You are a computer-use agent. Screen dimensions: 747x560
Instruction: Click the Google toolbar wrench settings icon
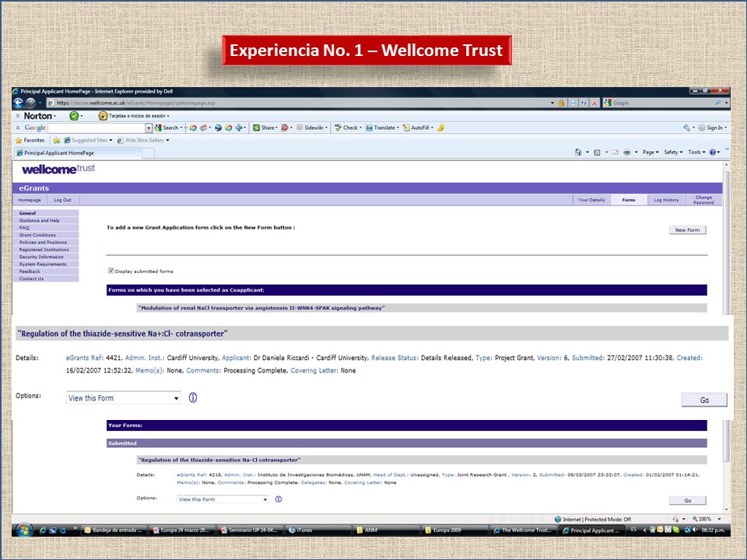[686, 128]
